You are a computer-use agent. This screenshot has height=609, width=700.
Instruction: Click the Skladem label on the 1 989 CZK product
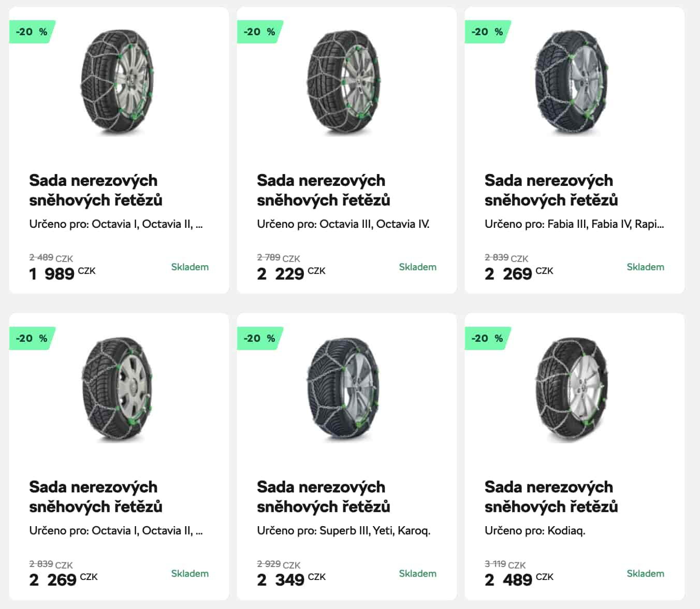click(190, 267)
